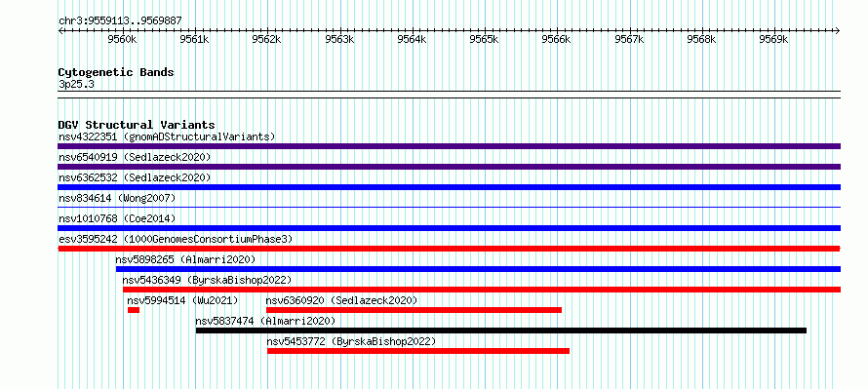Click the chr3:9559113..9569887 coordinate label

pyautogui.click(x=120, y=21)
